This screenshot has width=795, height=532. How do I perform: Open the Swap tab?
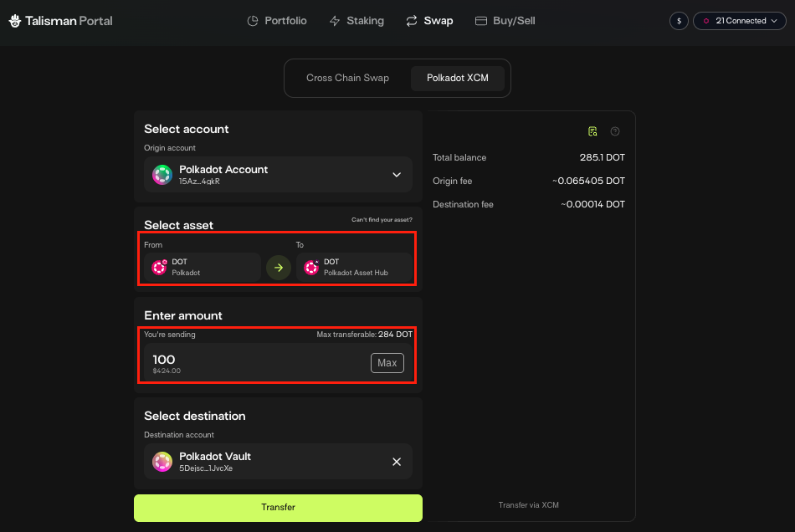[429, 21]
